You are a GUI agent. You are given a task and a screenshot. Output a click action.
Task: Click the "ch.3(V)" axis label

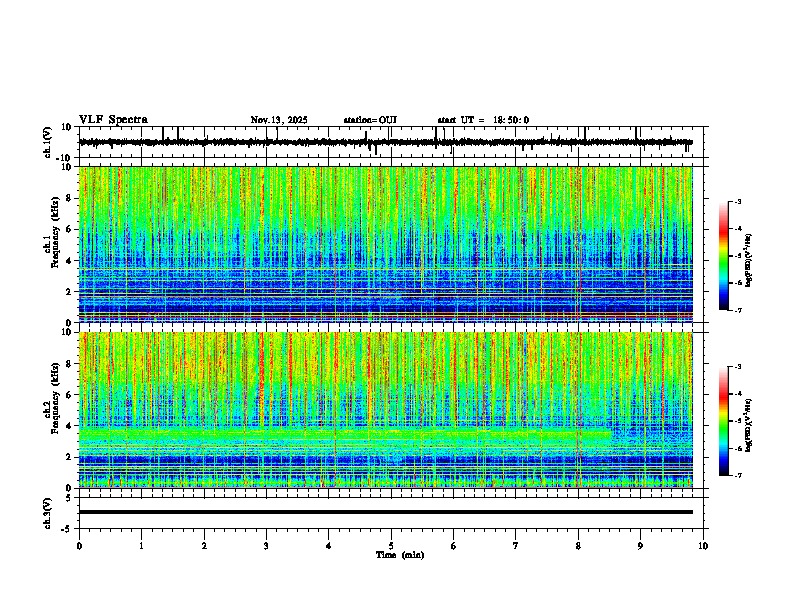[x=48, y=513]
